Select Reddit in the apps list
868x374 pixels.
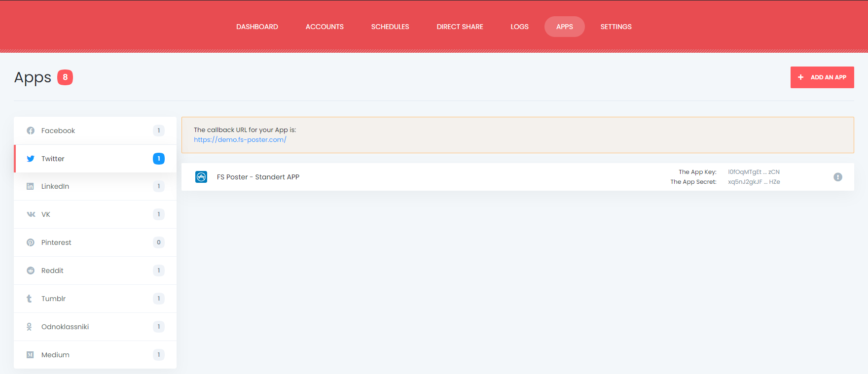coord(95,271)
